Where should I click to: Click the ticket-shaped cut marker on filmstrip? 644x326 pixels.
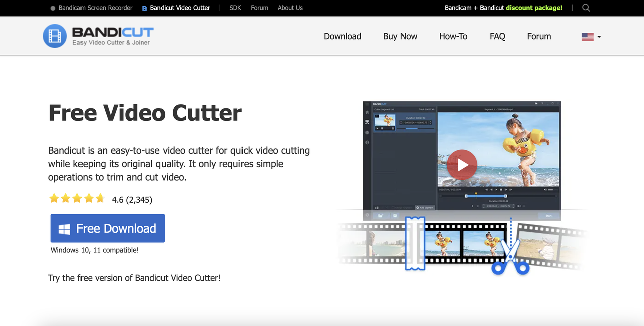(415, 243)
